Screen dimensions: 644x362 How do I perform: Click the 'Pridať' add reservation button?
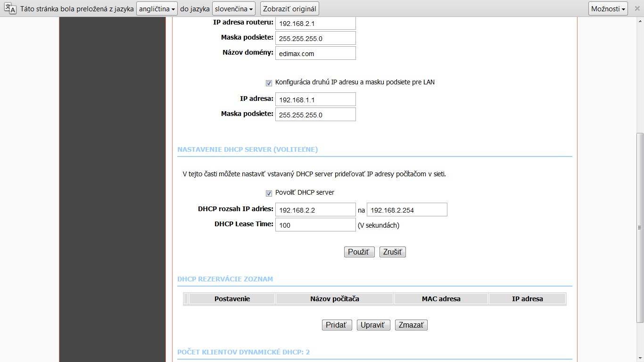pos(337,325)
